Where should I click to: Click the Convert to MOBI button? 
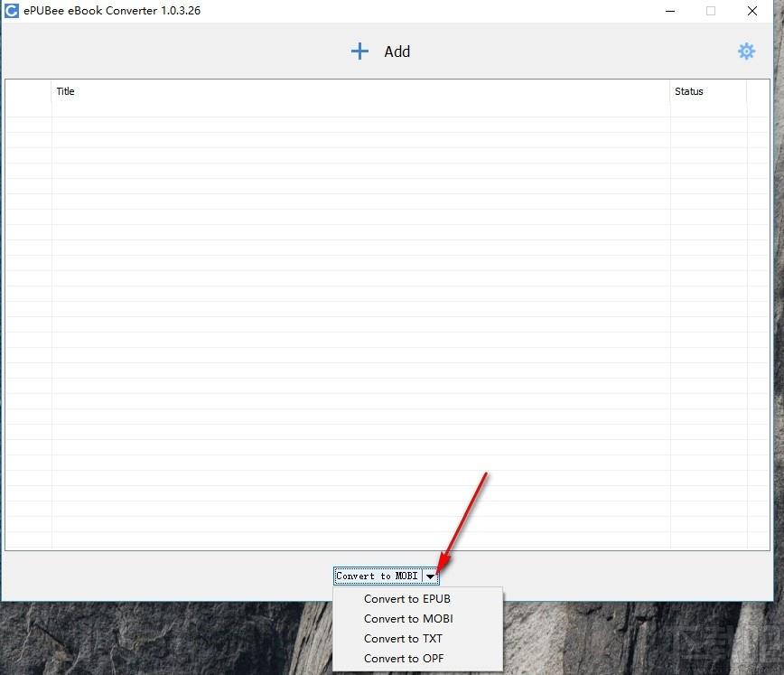pos(378,576)
